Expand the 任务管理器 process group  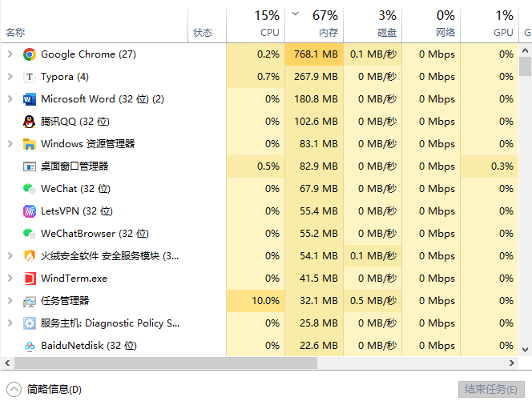pos(10,301)
